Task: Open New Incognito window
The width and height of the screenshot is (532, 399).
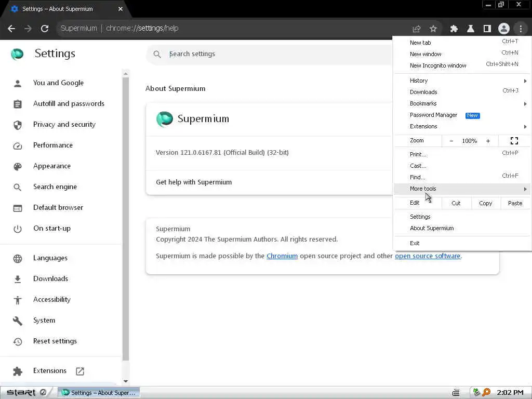Action: pos(462,65)
